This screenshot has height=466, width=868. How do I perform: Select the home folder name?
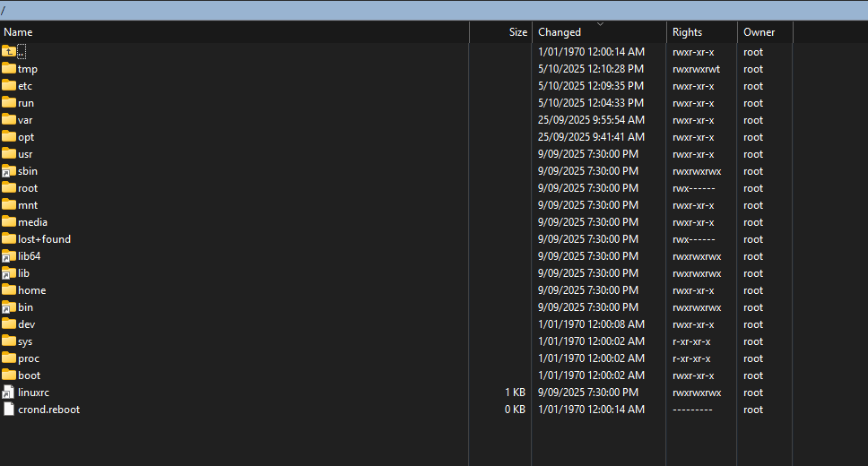pyautogui.click(x=31, y=290)
